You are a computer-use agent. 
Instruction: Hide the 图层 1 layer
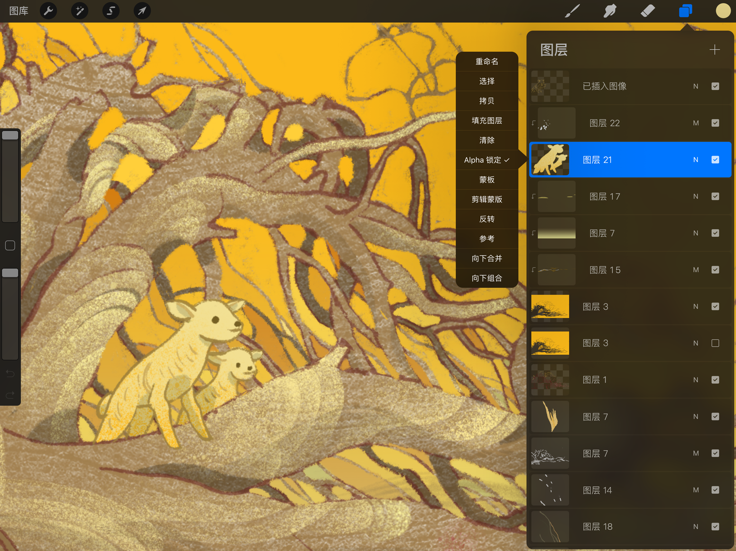715,380
